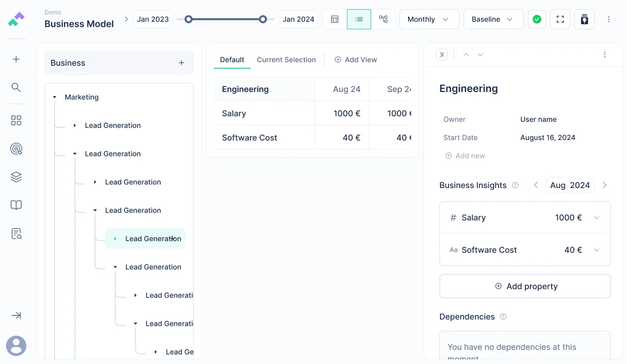Click the Business panel header
Viewport: 627px width, 364px height.
click(x=119, y=63)
